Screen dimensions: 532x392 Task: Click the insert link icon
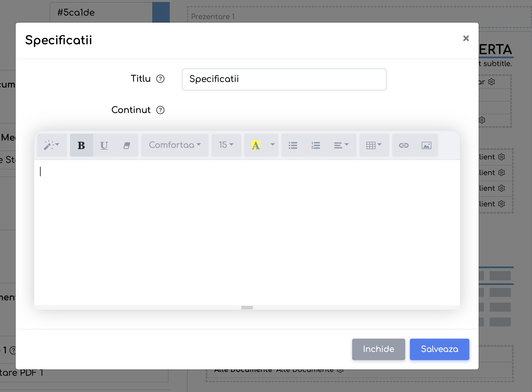(x=404, y=145)
